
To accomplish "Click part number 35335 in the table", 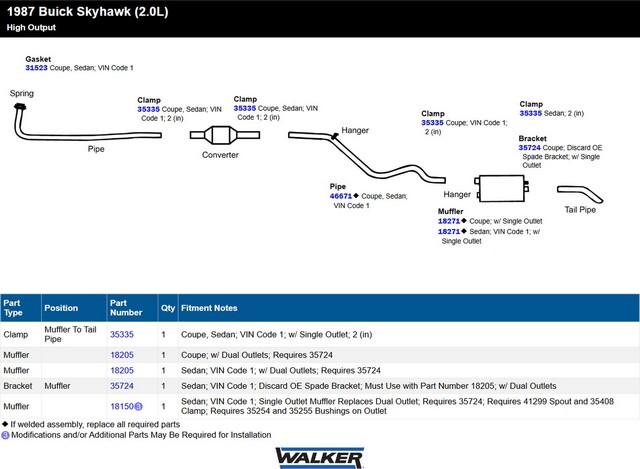I will 121,334.
